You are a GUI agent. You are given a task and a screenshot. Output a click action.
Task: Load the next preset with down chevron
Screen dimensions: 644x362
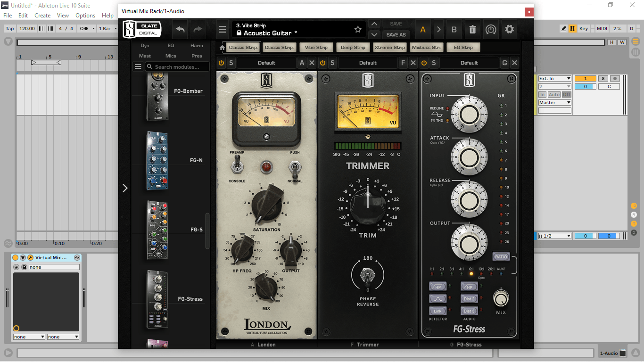click(x=374, y=35)
